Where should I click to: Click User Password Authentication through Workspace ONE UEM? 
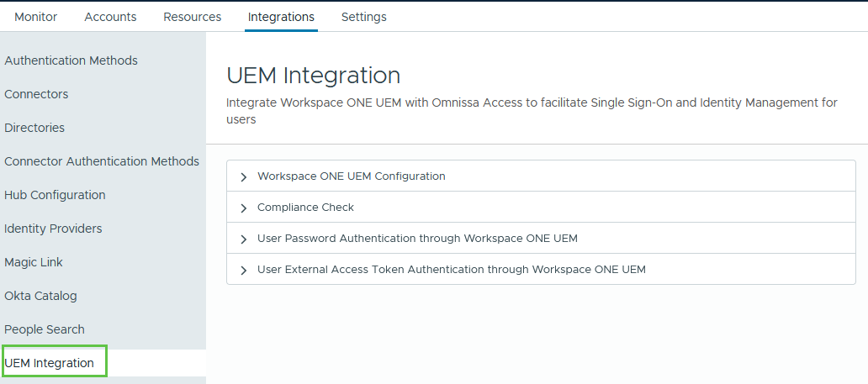(x=417, y=239)
